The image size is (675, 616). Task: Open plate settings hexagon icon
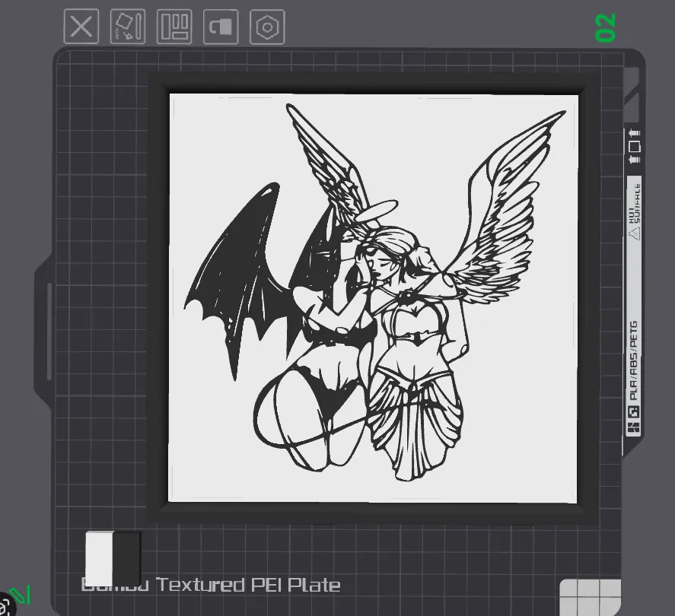267,27
